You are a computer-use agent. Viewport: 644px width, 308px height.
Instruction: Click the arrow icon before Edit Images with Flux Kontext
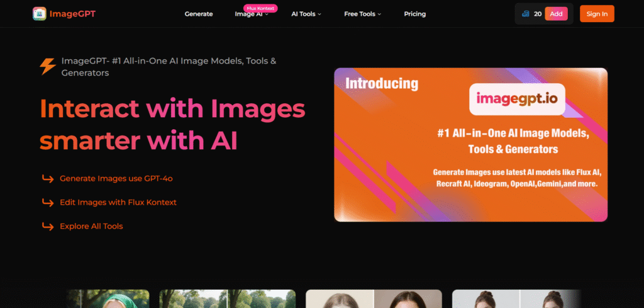tap(48, 202)
